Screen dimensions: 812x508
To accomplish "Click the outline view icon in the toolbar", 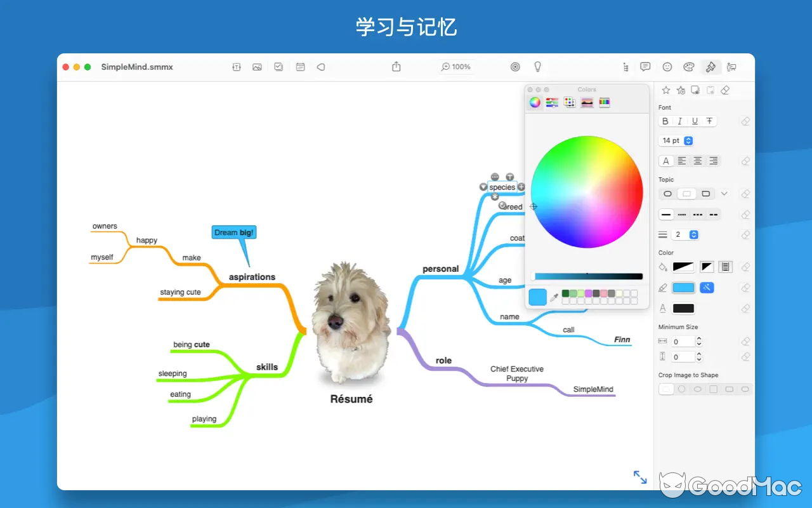I will click(x=626, y=67).
